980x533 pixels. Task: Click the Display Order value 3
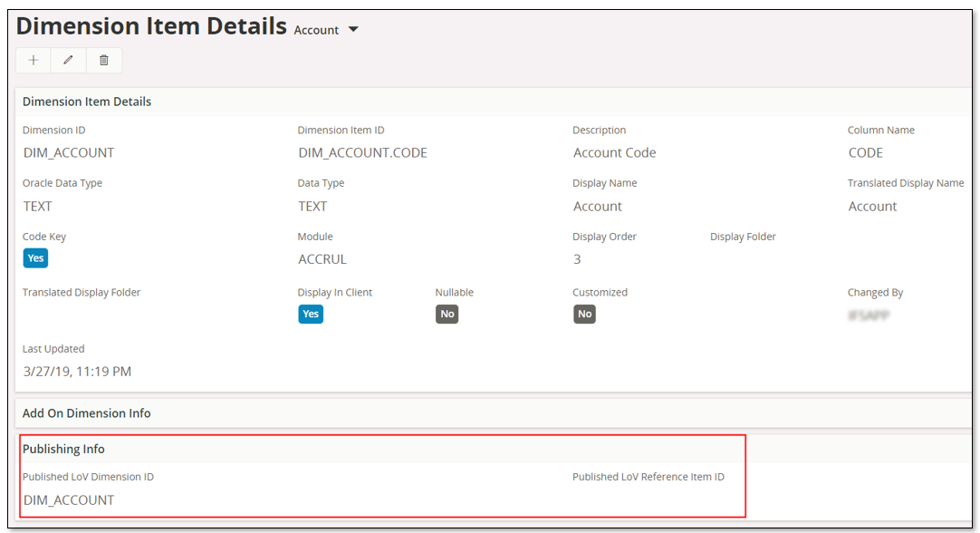[x=577, y=259]
